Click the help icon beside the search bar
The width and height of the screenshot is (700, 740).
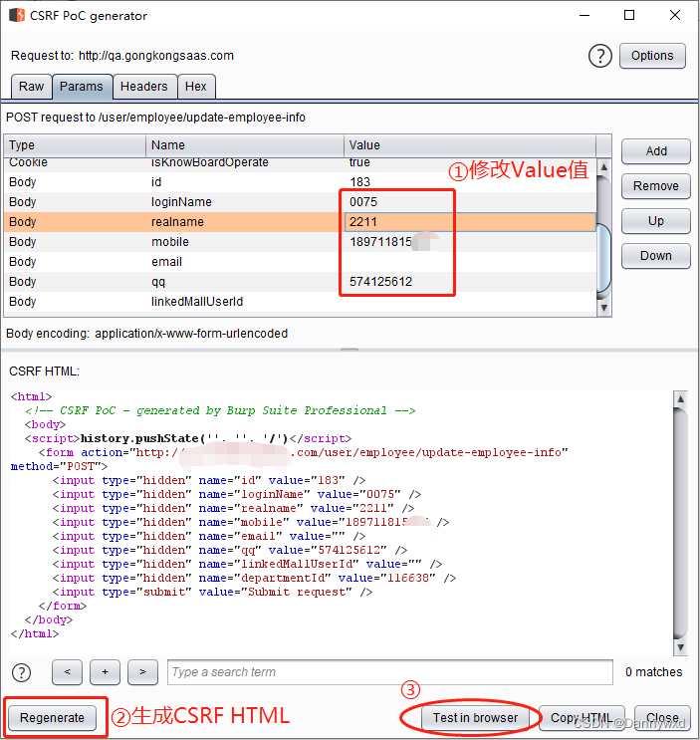[x=21, y=672]
